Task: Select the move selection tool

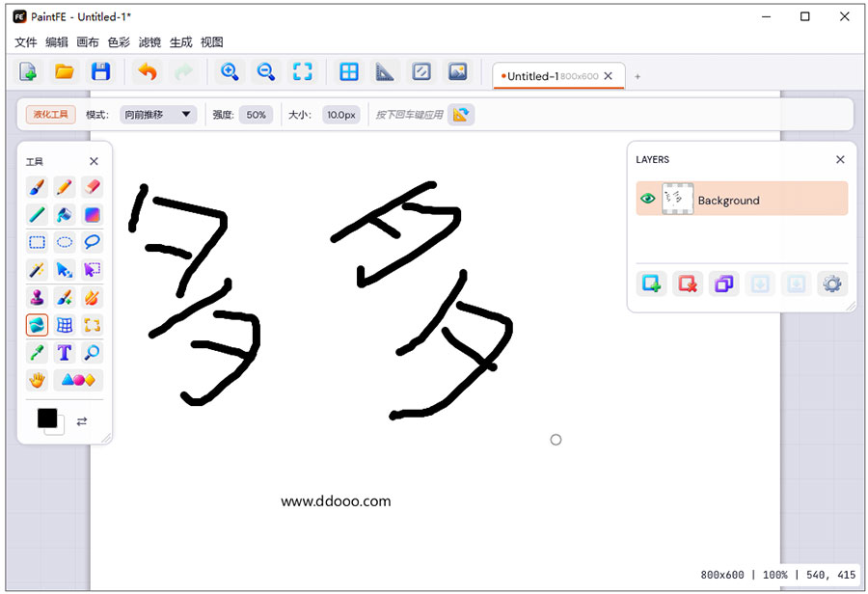Action: point(92,270)
